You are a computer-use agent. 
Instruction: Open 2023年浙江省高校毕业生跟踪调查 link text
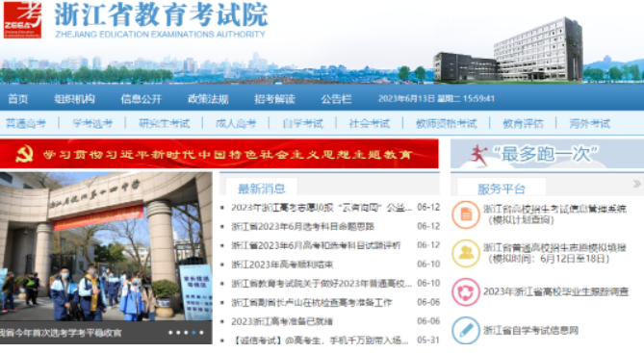[x=555, y=291]
